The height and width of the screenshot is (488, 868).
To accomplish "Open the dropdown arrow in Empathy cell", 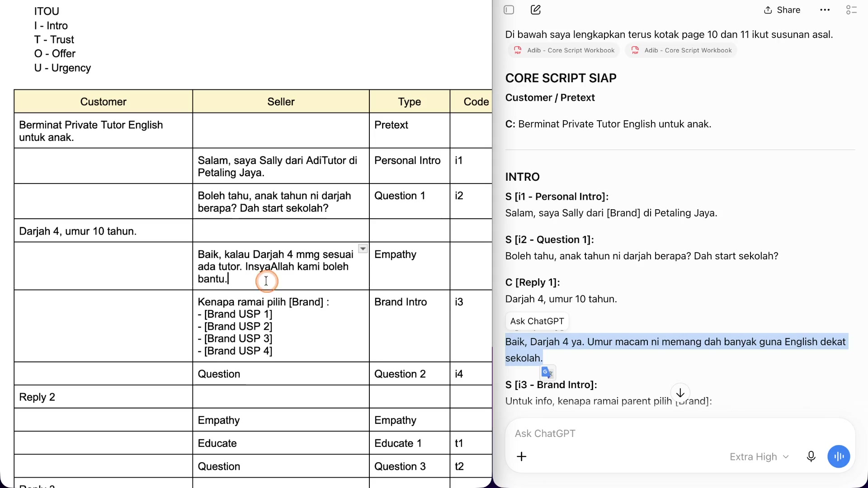I will 363,249.
